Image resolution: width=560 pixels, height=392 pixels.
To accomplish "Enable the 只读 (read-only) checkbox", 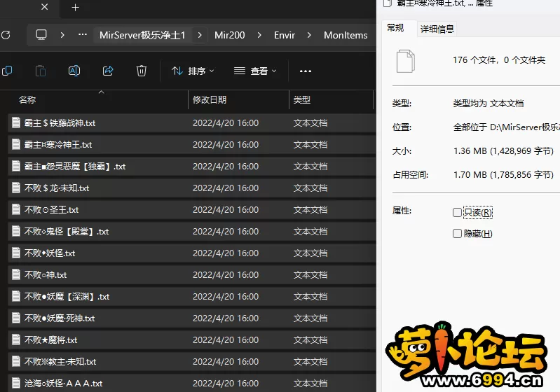I will 458,213.
